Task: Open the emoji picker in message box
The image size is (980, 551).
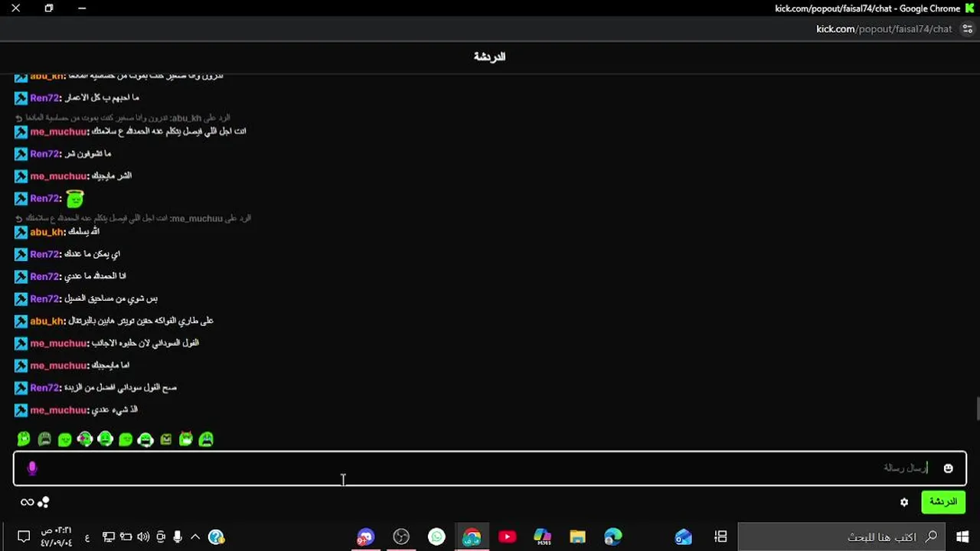Action: pyautogui.click(x=948, y=468)
